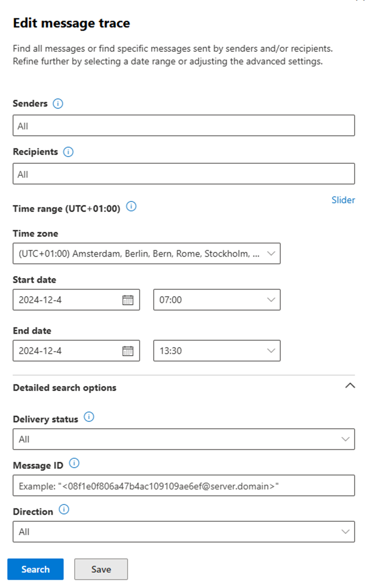Click the Time range info icon
367x588 pixels.
(132, 207)
